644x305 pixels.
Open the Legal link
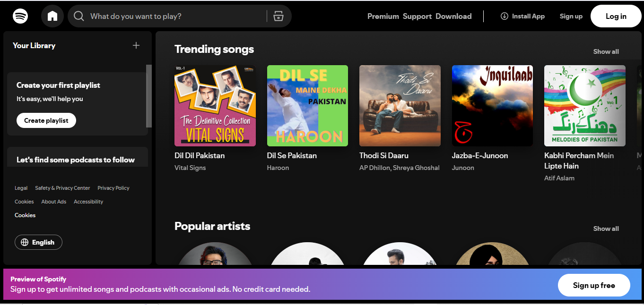pos(21,188)
